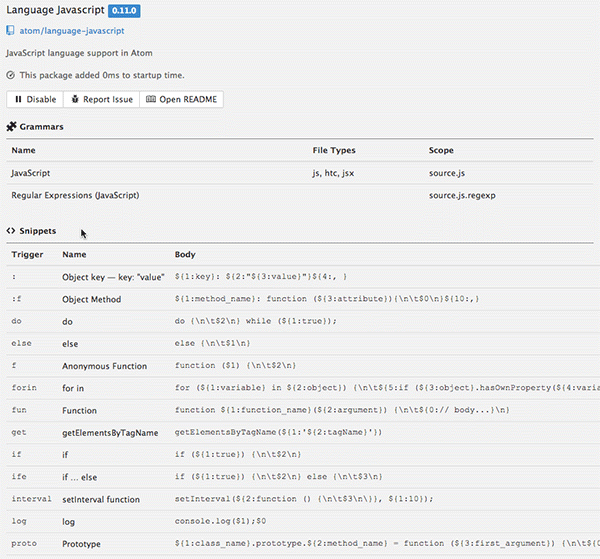
Task: Click the 'proto' trigger cell
Action: point(24,543)
